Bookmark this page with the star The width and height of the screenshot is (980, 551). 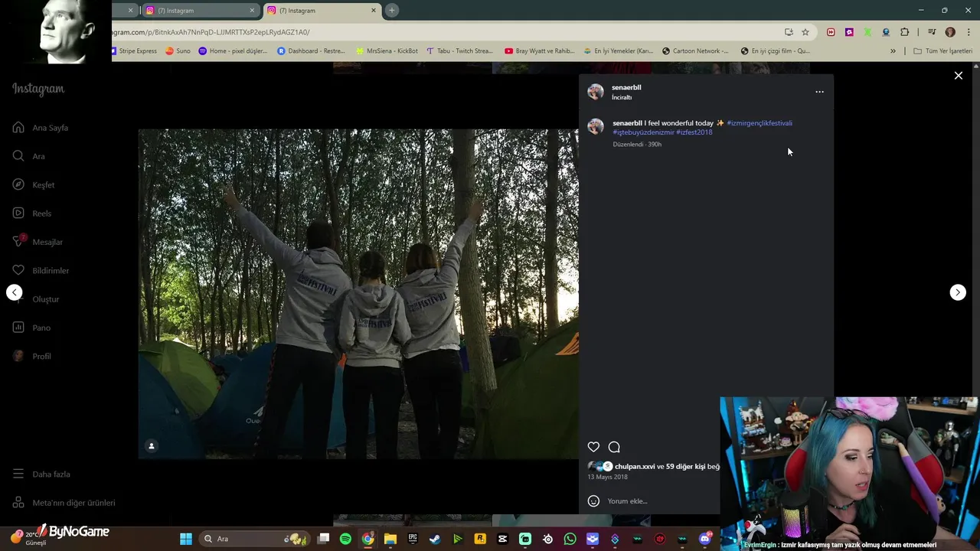click(x=805, y=32)
